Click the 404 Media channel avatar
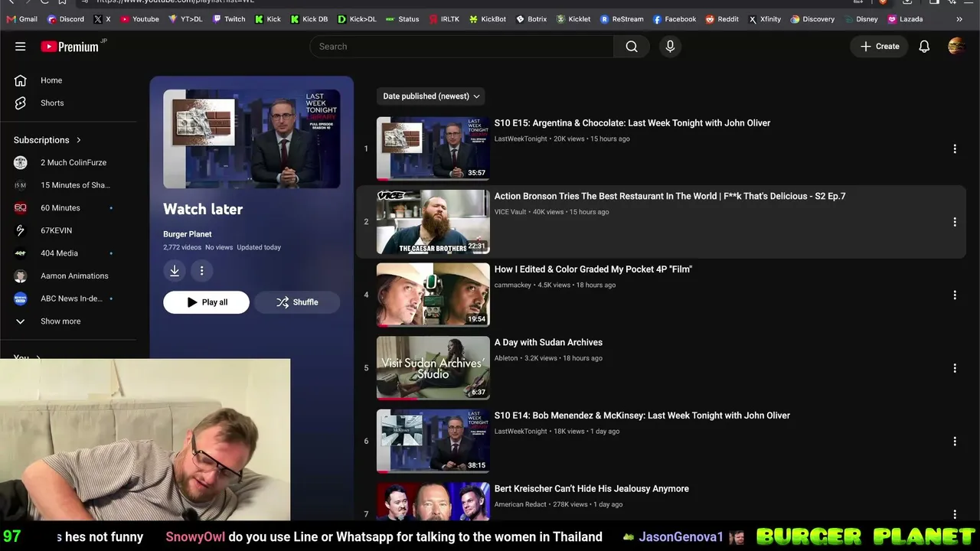980x551 pixels. (21, 253)
